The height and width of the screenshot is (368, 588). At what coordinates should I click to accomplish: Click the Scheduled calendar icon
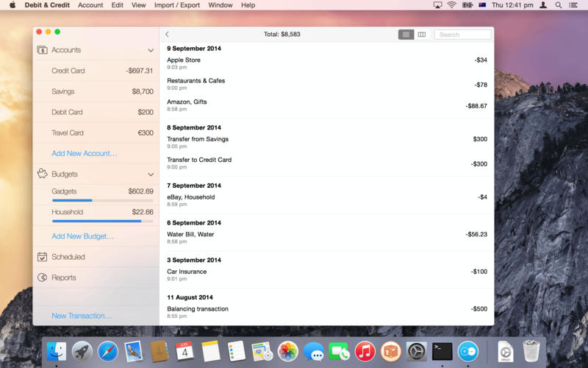point(43,257)
